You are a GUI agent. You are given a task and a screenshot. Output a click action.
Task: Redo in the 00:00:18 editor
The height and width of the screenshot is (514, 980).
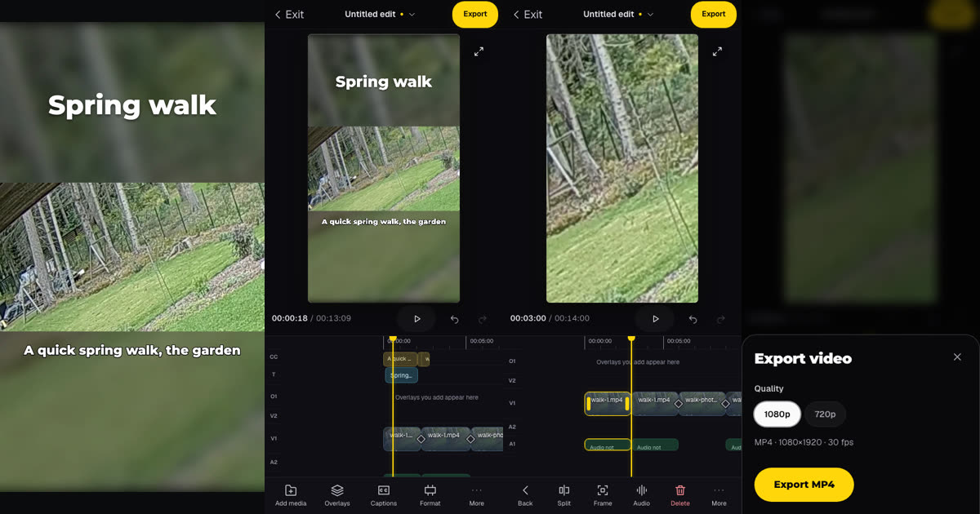[x=483, y=319]
